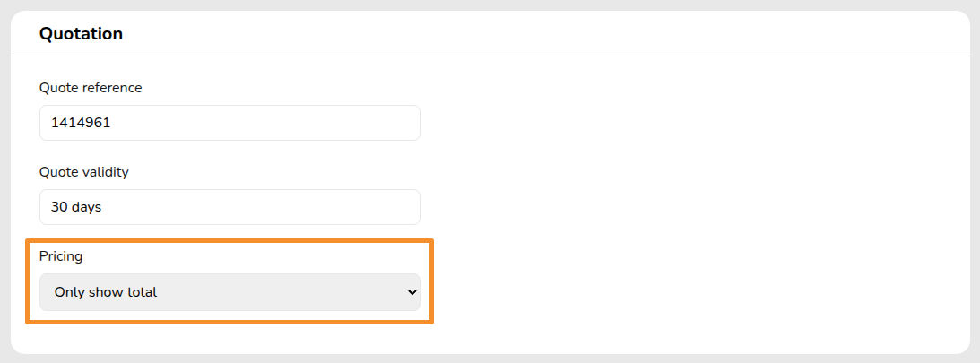Click the blank white area of Quotation card
The width and height of the screenshot is (980, 363).
click(699, 197)
